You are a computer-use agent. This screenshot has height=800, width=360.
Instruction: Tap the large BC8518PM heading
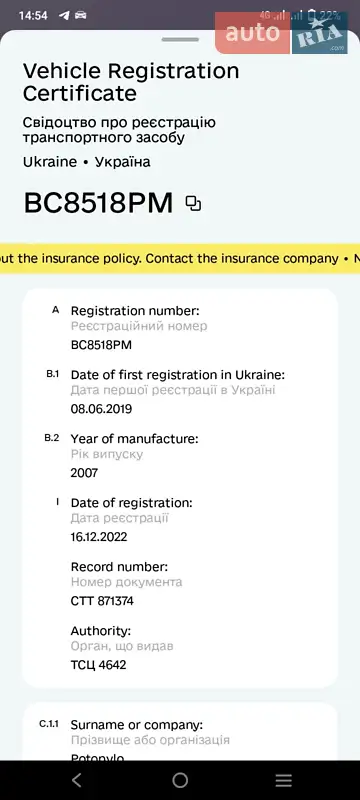click(x=99, y=204)
